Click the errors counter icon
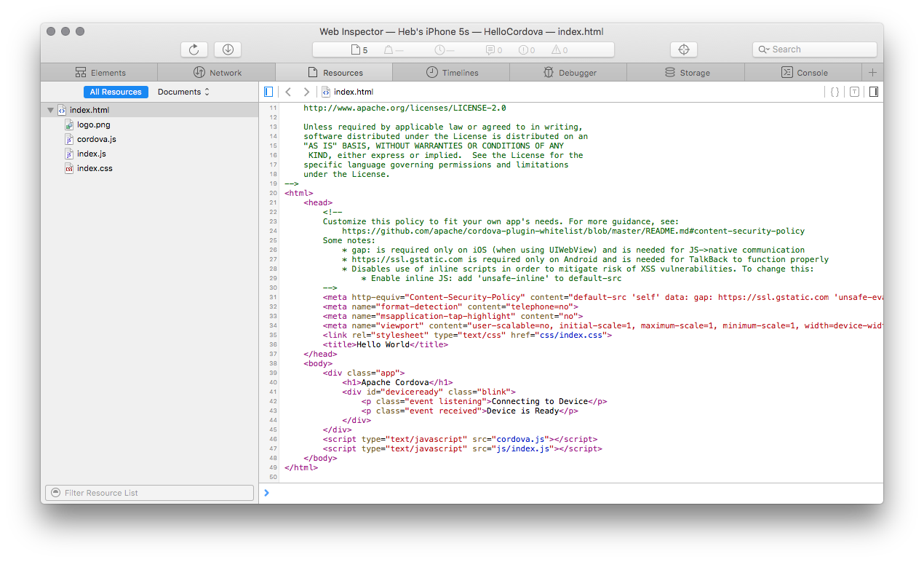 [x=527, y=50]
